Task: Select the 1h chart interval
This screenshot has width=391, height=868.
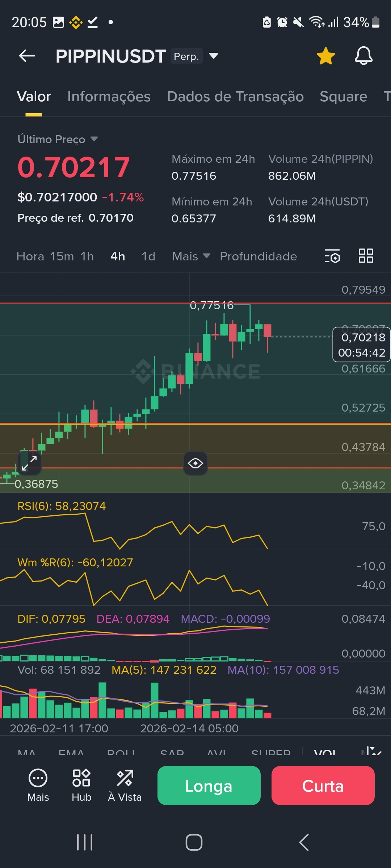Action: point(87,256)
